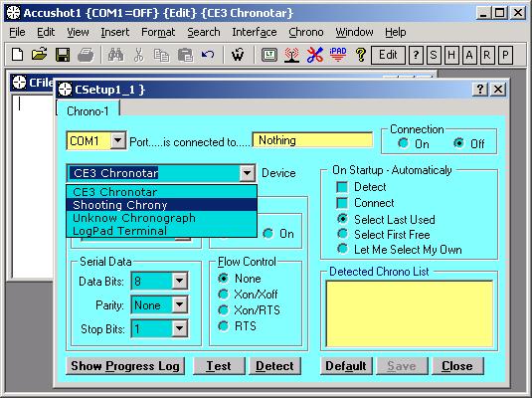Choose Let Me Select My Own option

tap(343, 249)
